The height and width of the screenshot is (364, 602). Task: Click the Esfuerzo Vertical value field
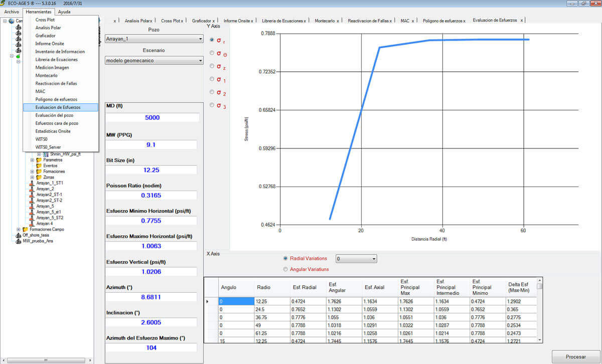(151, 271)
